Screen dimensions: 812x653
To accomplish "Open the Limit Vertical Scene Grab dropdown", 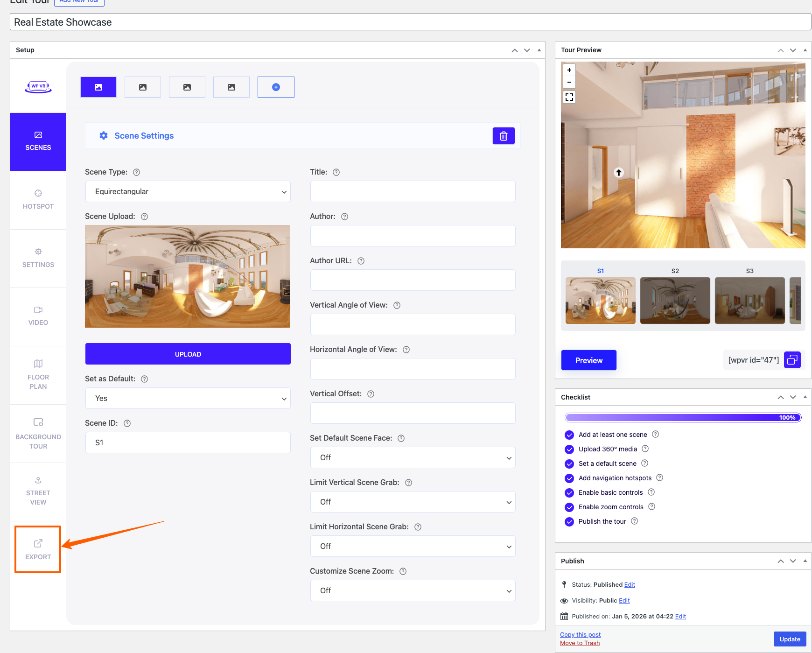I will click(x=413, y=502).
